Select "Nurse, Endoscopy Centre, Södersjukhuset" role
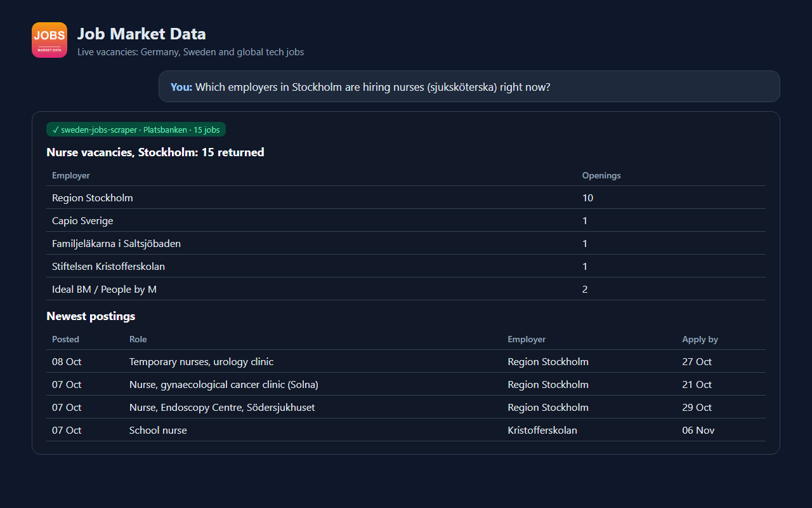The image size is (812, 508). (x=222, y=407)
